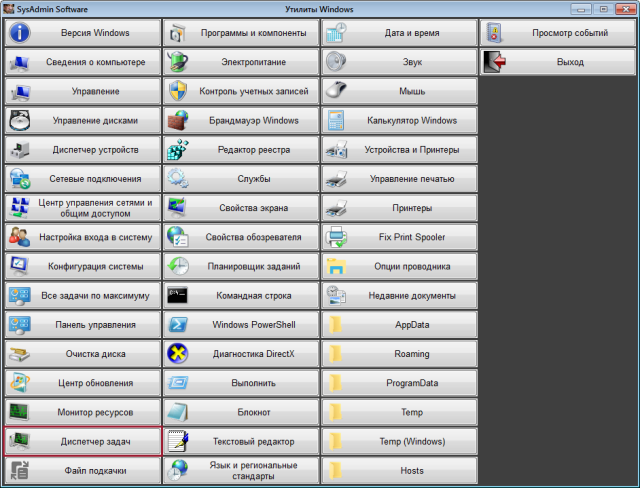Click the DirectX Diagnostics yellow X icon
Image resolution: width=640 pixels, height=488 pixels.
[x=178, y=353]
